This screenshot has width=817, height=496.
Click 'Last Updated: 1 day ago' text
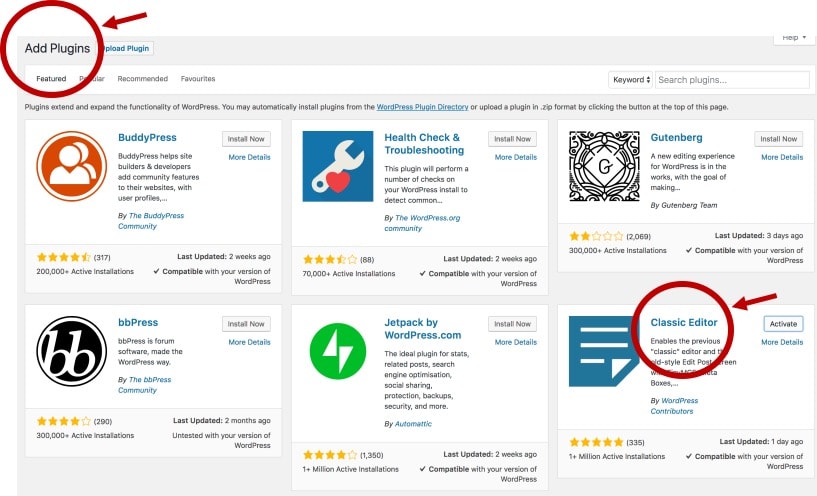[x=761, y=441]
